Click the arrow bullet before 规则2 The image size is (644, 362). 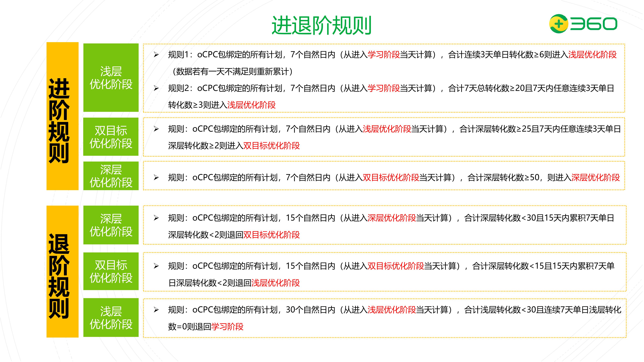(156, 88)
